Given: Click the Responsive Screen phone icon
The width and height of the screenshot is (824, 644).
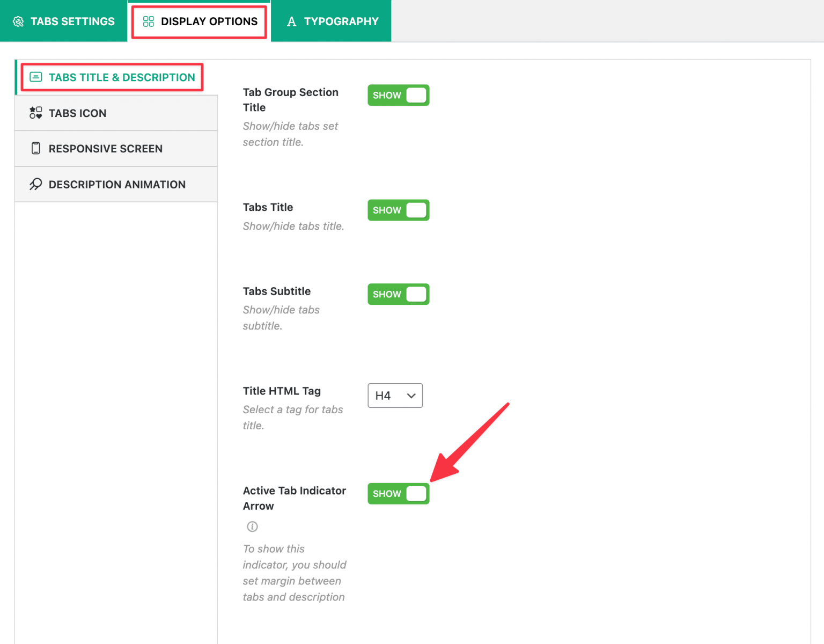Looking at the screenshot, I should [x=35, y=148].
